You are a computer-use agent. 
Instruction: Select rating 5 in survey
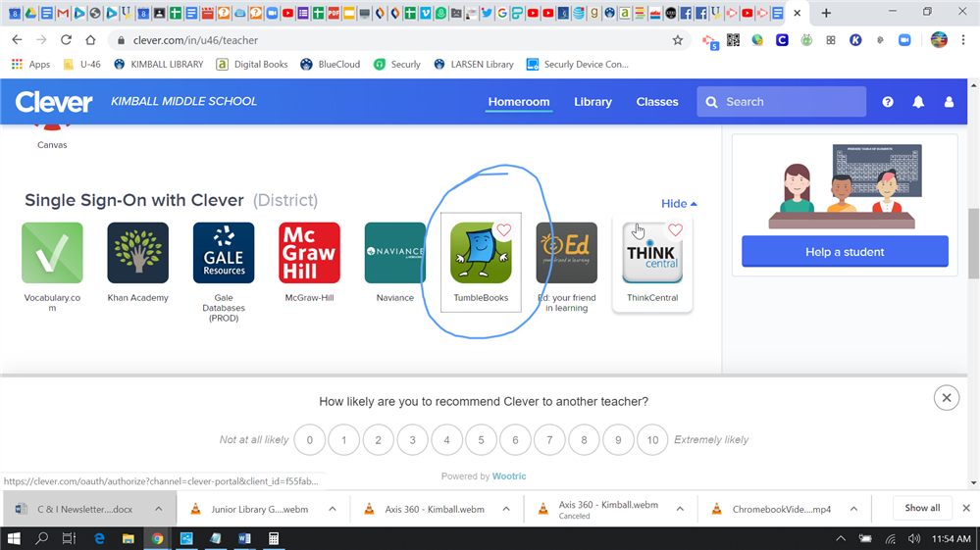[x=481, y=439]
